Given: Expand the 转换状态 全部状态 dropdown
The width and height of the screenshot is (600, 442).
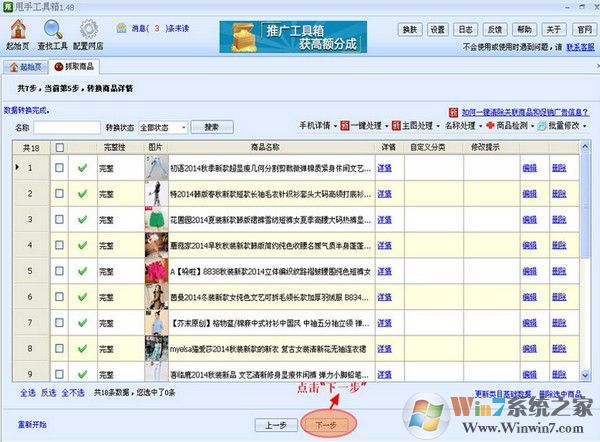Looking at the screenshot, I should [x=161, y=128].
